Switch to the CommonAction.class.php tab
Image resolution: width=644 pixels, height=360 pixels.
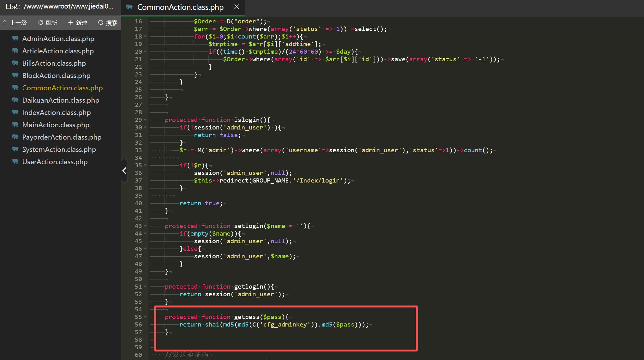[x=180, y=7]
